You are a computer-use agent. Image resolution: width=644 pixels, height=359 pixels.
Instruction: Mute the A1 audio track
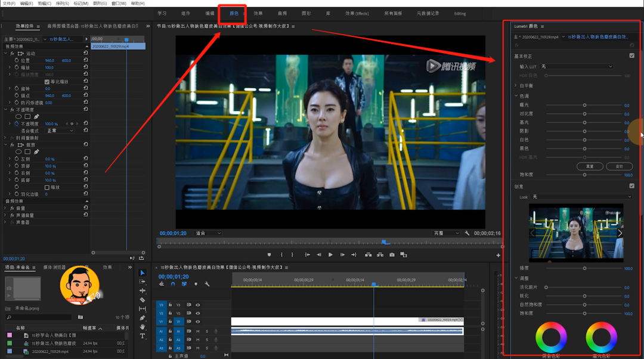pos(198,331)
